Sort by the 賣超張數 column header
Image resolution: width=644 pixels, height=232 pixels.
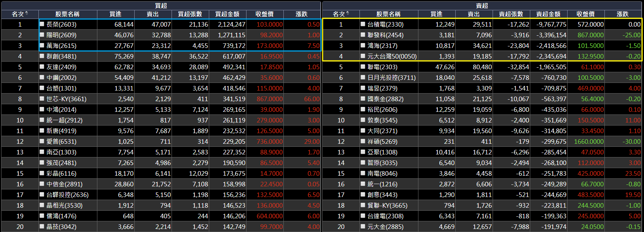(x=511, y=14)
